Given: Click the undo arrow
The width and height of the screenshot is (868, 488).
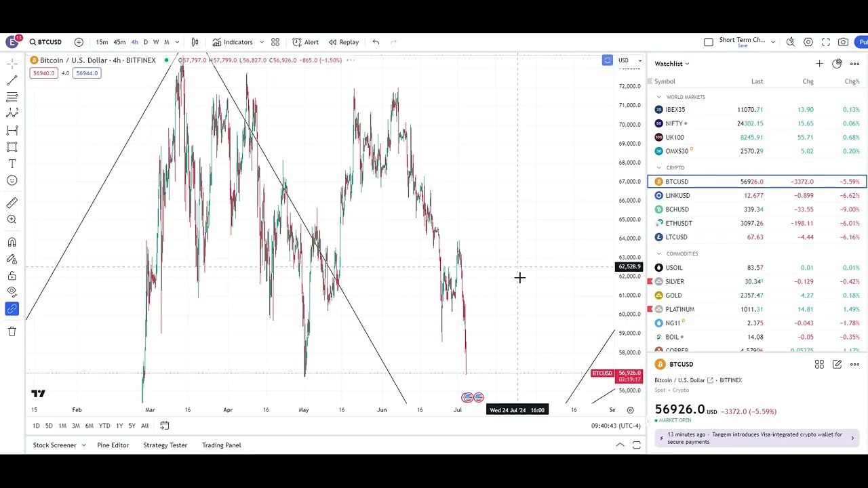Looking at the screenshot, I should [x=376, y=42].
